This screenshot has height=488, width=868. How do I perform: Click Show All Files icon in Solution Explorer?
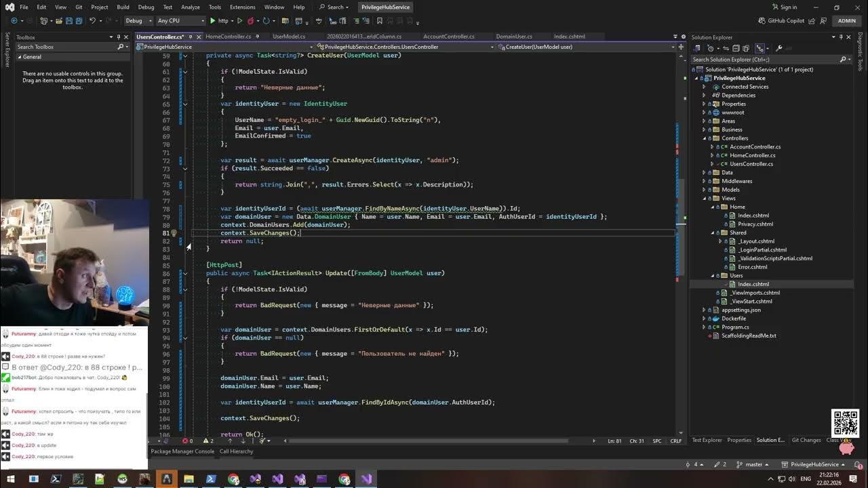pos(746,48)
